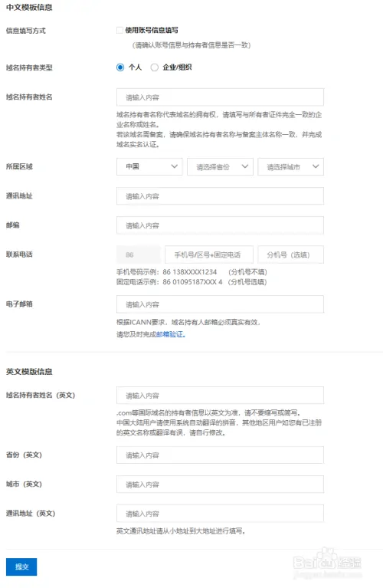Viewport: 383px width, 588px height.
Task: Select the 个人 radio button
Action: [120, 67]
